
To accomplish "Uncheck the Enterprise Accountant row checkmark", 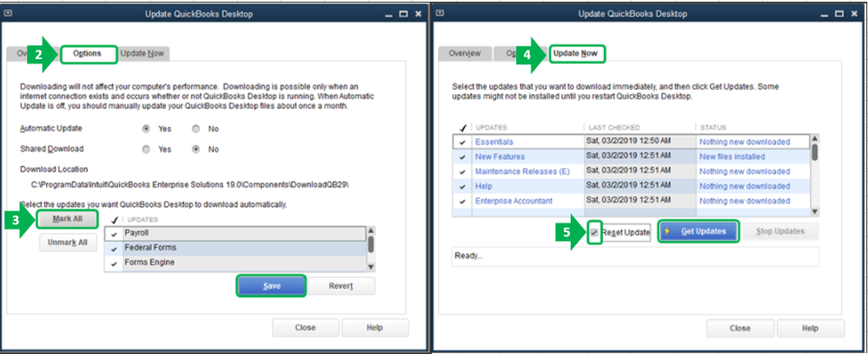I will pyautogui.click(x=462, y=201).
